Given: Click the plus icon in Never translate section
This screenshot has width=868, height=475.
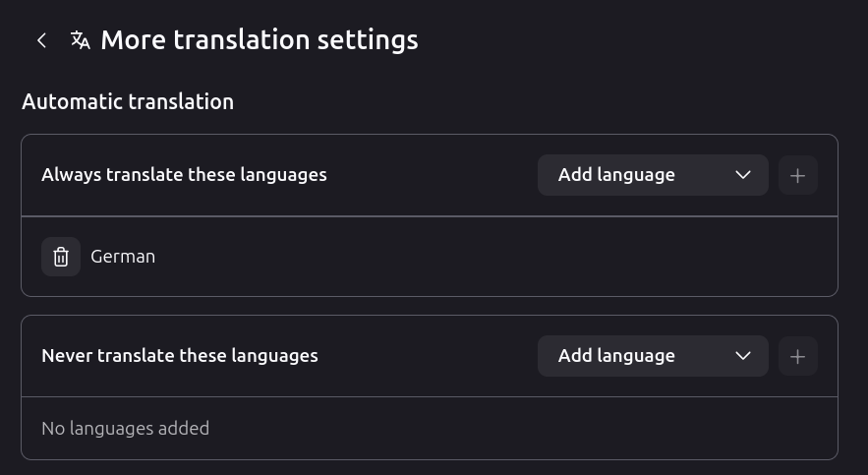Looking at the screenshot, I should (x=797, y=356).
